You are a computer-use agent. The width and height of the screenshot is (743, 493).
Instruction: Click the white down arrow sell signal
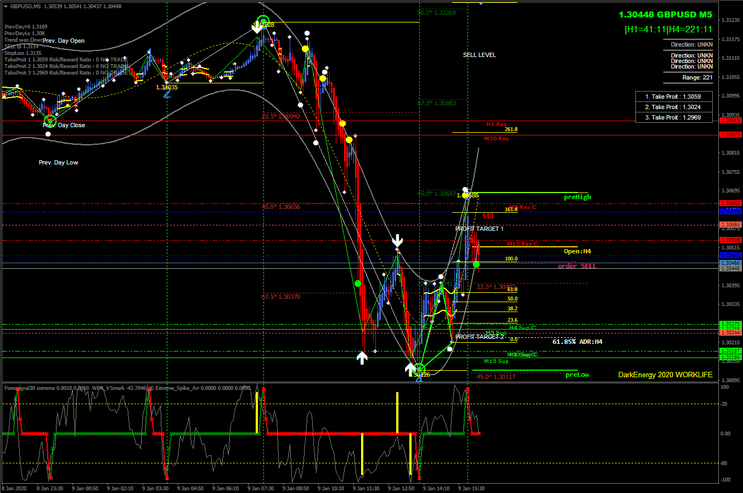(x=398, y=241)
